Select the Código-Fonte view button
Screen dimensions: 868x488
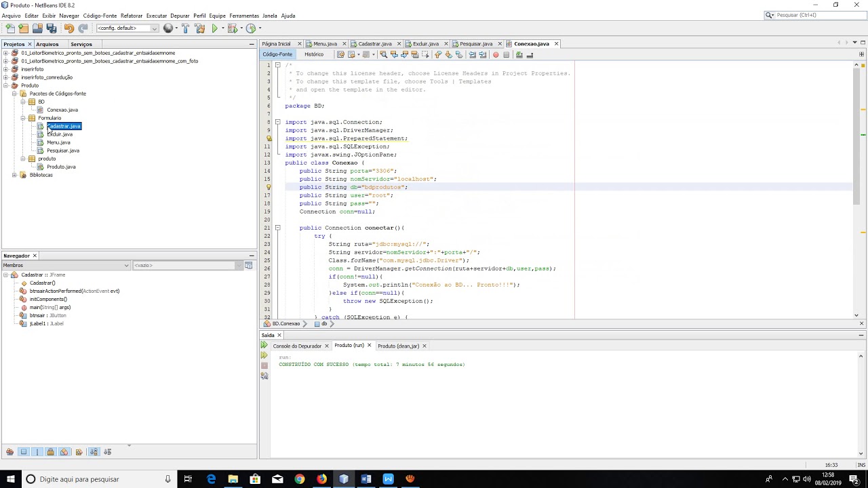coord(277,54)
